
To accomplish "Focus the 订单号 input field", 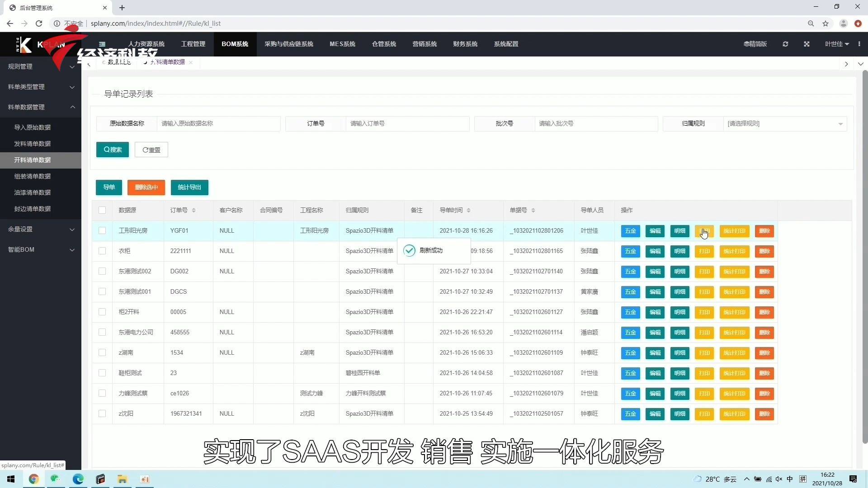I will tap(407, 123).
